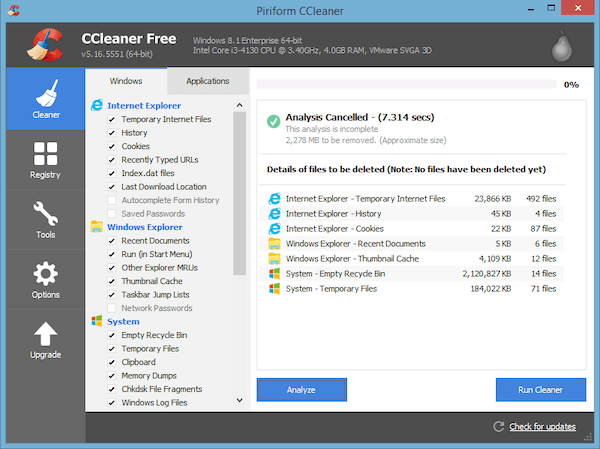Click the Analyze button
The image size is (600, 449).
point(302,390)
